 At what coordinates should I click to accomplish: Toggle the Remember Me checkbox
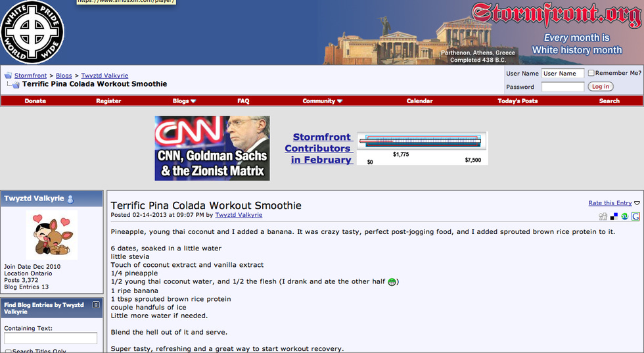point(591,73)
